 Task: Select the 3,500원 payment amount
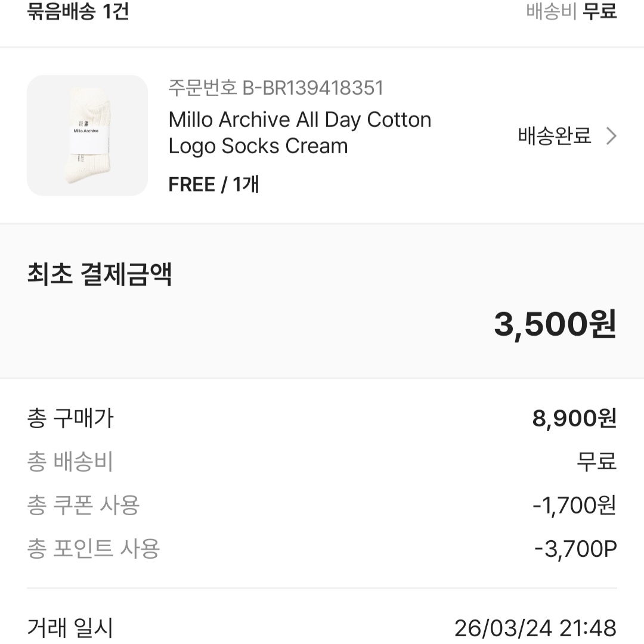555,324
